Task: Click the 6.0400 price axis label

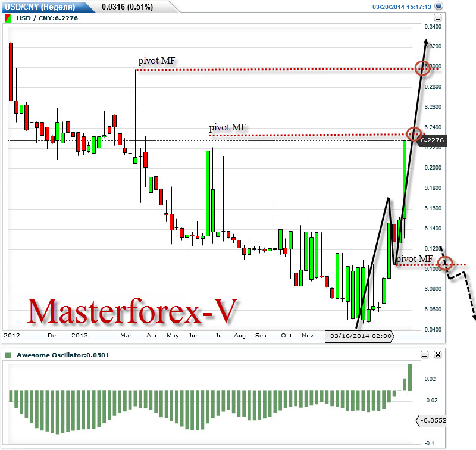Action: [433, 329]
